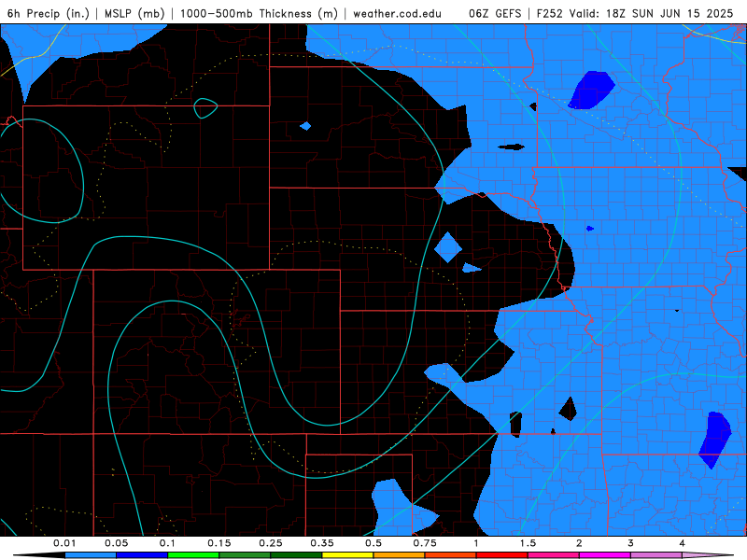Click the '0.01' legend value
Viewport: 747px width, 560px height.
(x=64, y=543)
